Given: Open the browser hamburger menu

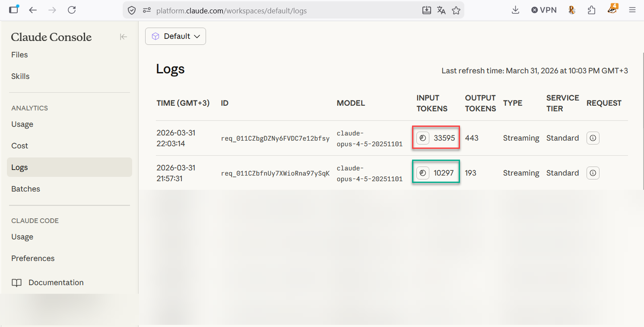Looking at the screenshot, I should pyautogui.click(x=632, y=9).
